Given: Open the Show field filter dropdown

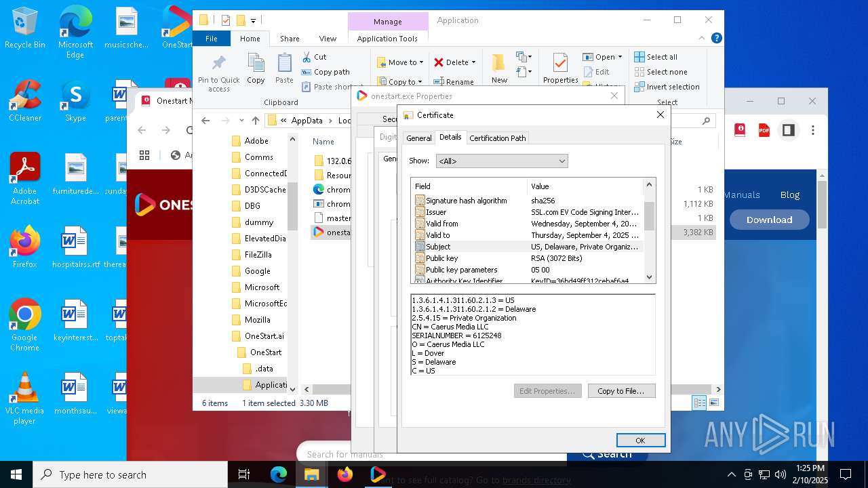Looking at the screenshot, I should click(x=502, y=161).
